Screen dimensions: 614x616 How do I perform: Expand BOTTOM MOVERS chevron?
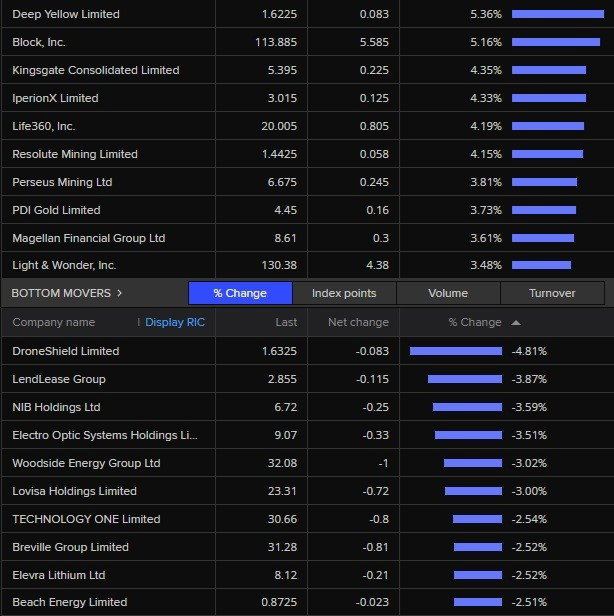(x=119, y=293)
